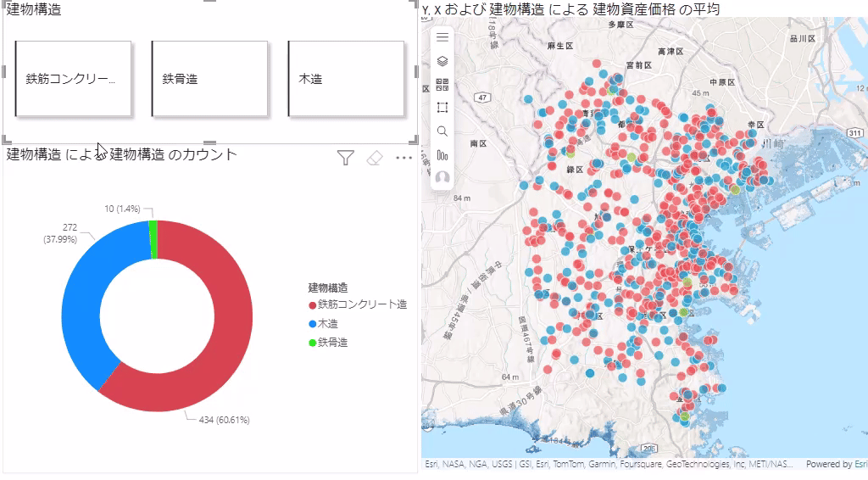Click the green 鉄骨造 legend entry
This screenshot has width=868, height=480.
point(332,343)
